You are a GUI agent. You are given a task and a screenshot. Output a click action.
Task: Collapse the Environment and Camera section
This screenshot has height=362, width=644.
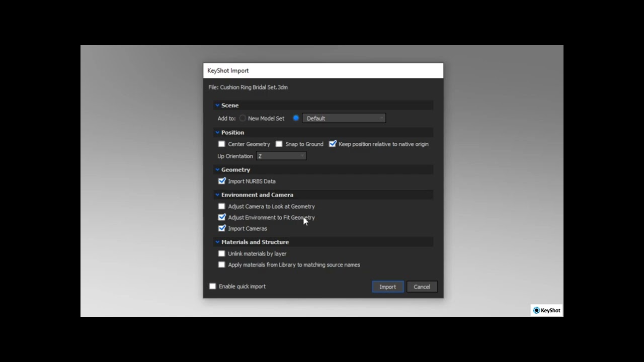217,195
